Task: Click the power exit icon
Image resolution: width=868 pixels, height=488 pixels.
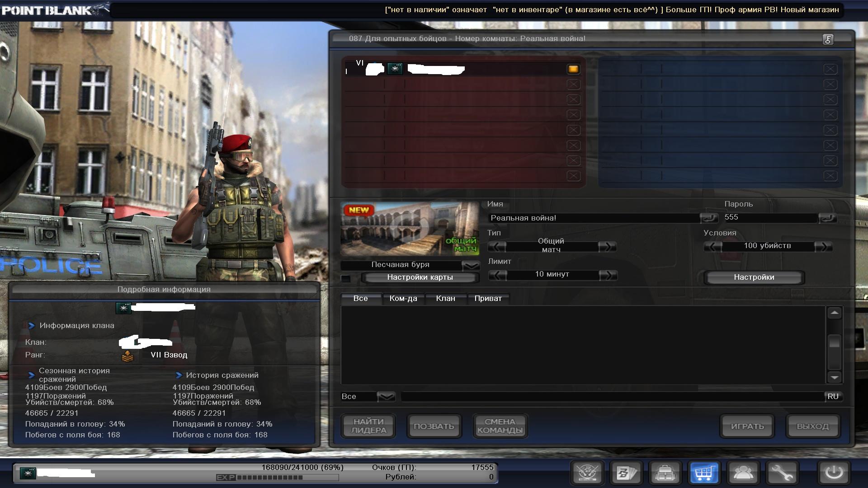Action: [x=834, y=473]
